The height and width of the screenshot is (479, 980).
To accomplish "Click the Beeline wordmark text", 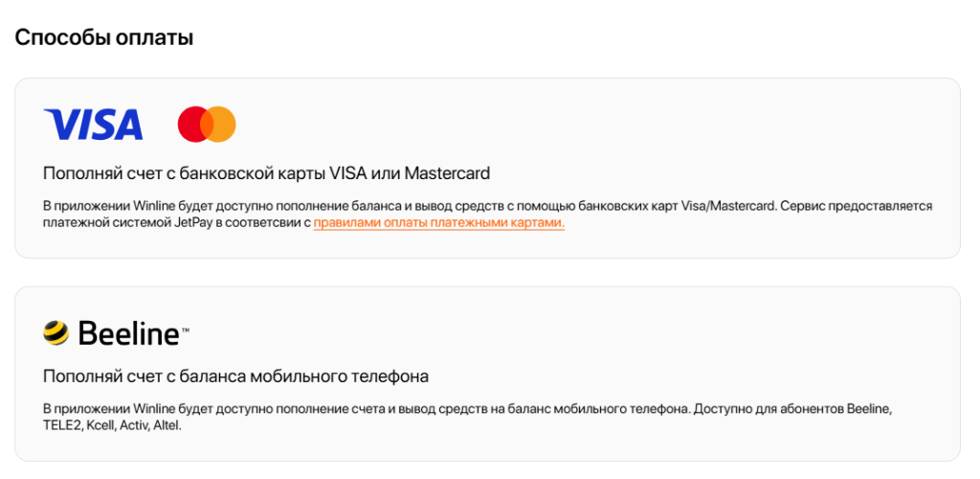I will click(129, 333).
